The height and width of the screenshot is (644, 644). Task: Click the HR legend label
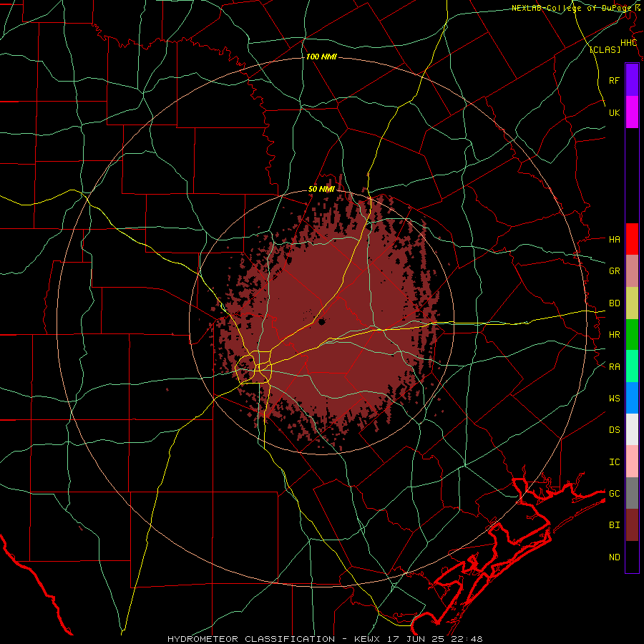(614, 335)
